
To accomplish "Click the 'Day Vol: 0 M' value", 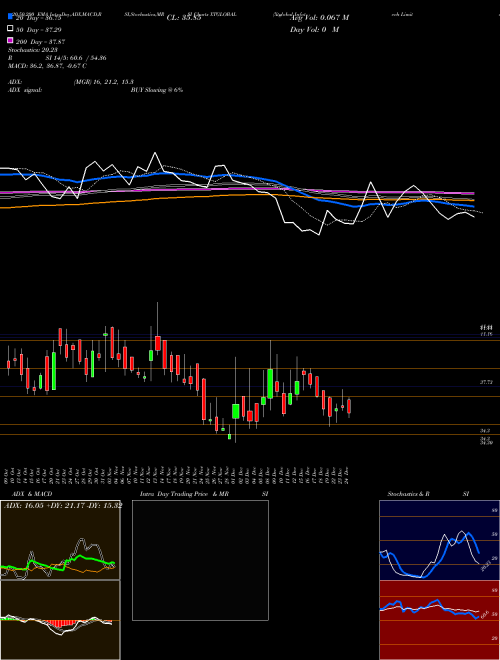I will [x=314, y=30].
